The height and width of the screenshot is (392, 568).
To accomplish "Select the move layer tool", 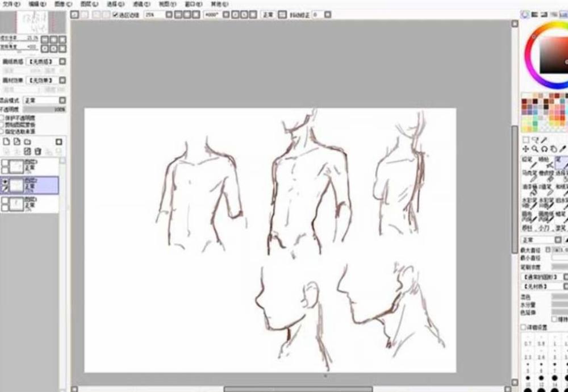I will pos(525,149).
